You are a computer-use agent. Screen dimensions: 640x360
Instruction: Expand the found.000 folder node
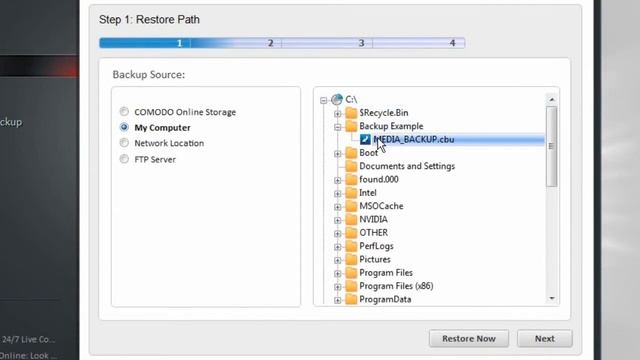[x=338, y=180]
